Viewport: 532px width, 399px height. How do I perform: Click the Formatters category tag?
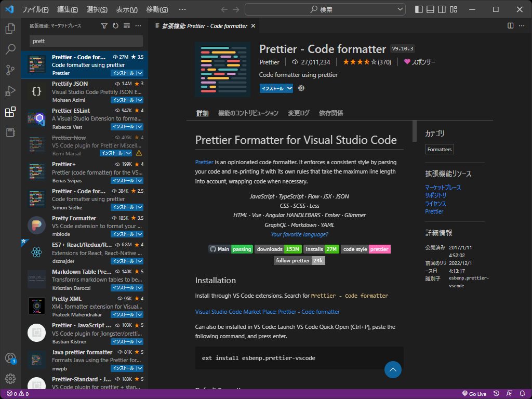(440, 149)
